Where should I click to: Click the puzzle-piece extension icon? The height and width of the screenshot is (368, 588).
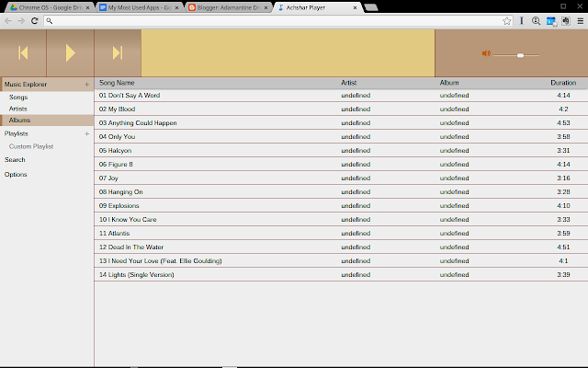tap(566, 21)
